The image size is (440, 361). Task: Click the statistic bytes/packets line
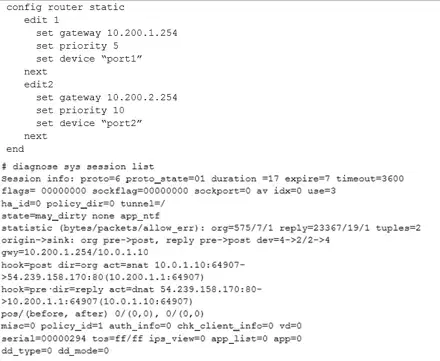click(211, 228)
